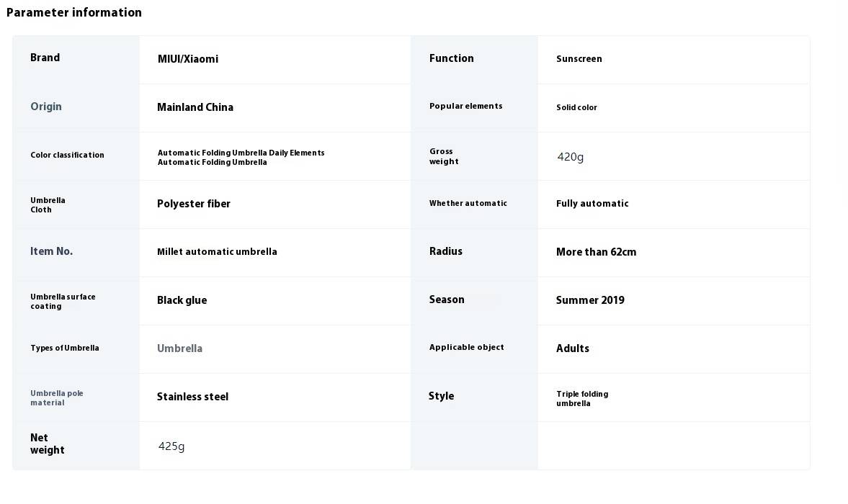This screenshot has width=848, height=504.
Task: Select the Sunscreen function value
Action: 579,59
